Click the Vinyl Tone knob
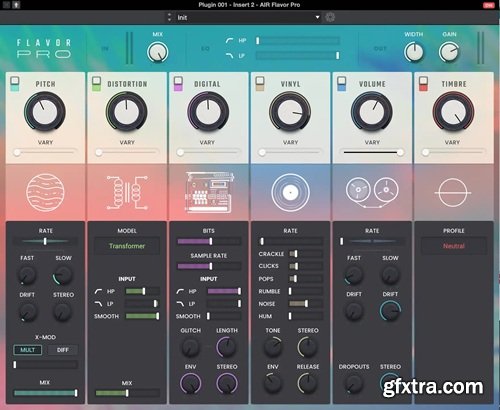500x410 pixels. (x=273, y=347)
